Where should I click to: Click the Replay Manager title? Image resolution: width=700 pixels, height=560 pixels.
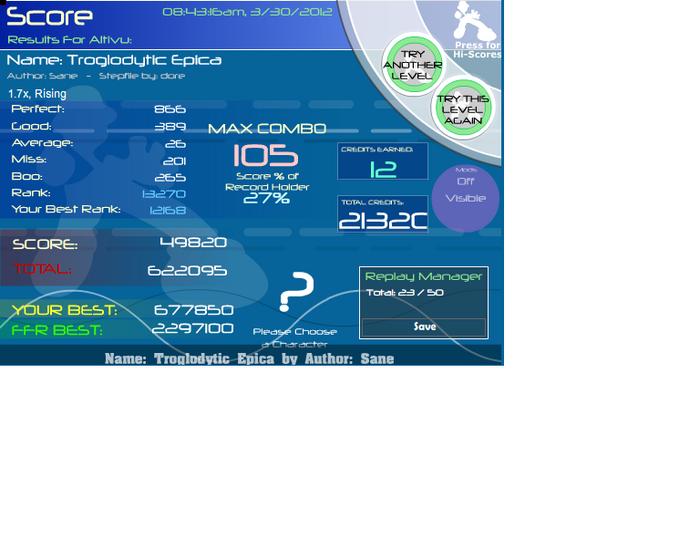(x=423, y=276)
